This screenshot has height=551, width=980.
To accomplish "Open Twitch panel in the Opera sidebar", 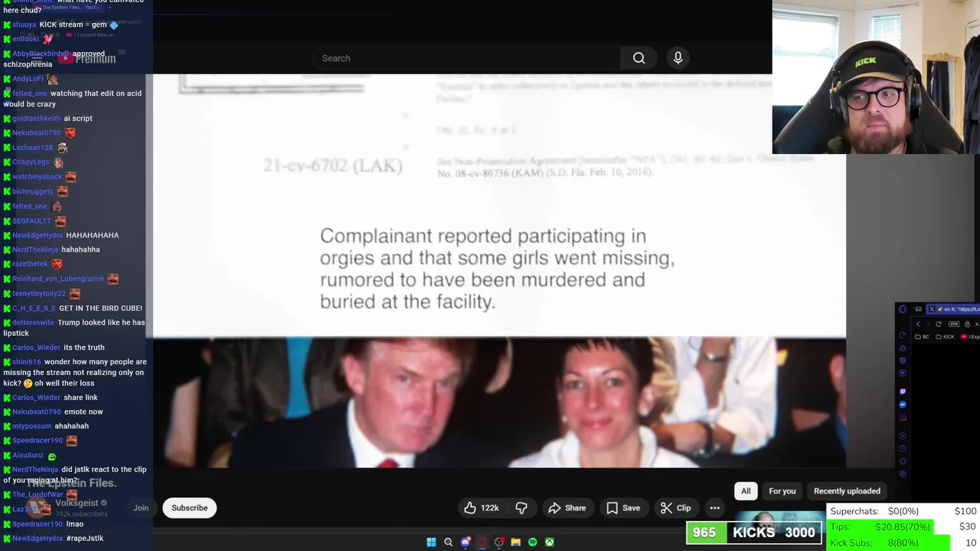I will [903, 392].
